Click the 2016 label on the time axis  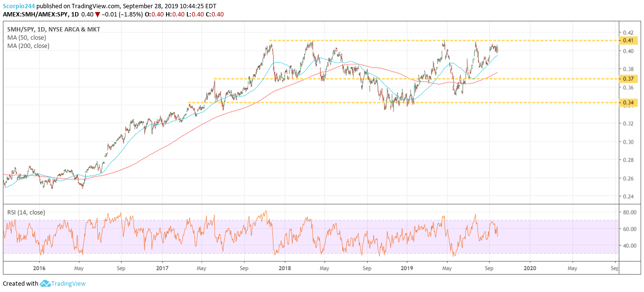point(39,268)
